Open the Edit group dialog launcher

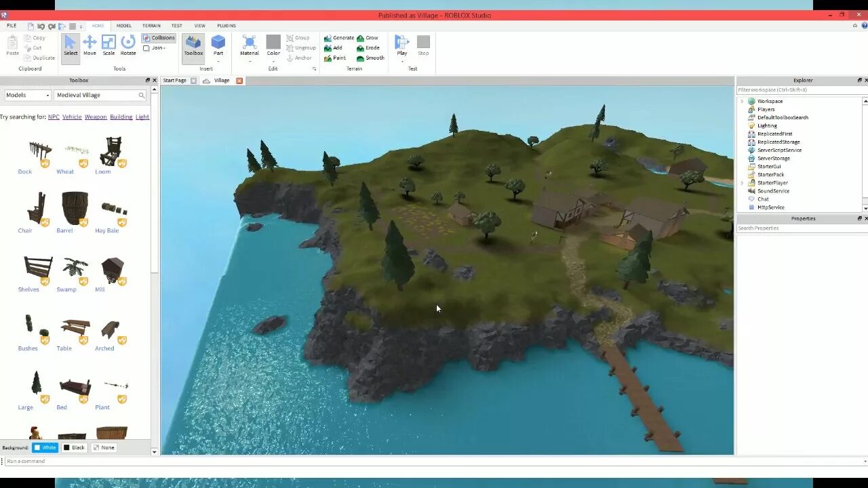pyautogui.click(x=314, y=68)
